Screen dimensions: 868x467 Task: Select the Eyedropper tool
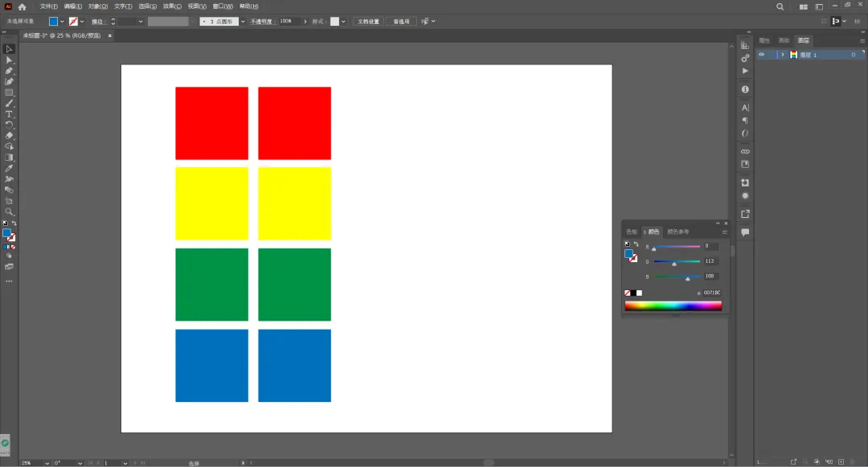click(9, 168)
